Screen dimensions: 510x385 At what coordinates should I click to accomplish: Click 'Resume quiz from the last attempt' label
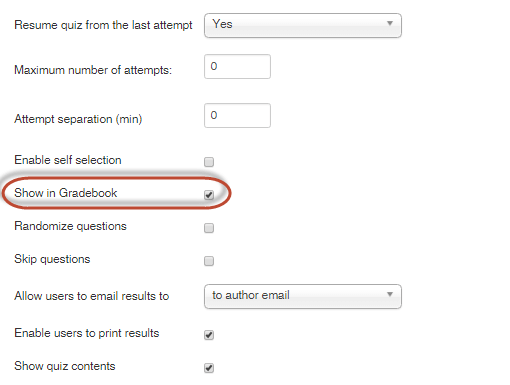(103, 25)
